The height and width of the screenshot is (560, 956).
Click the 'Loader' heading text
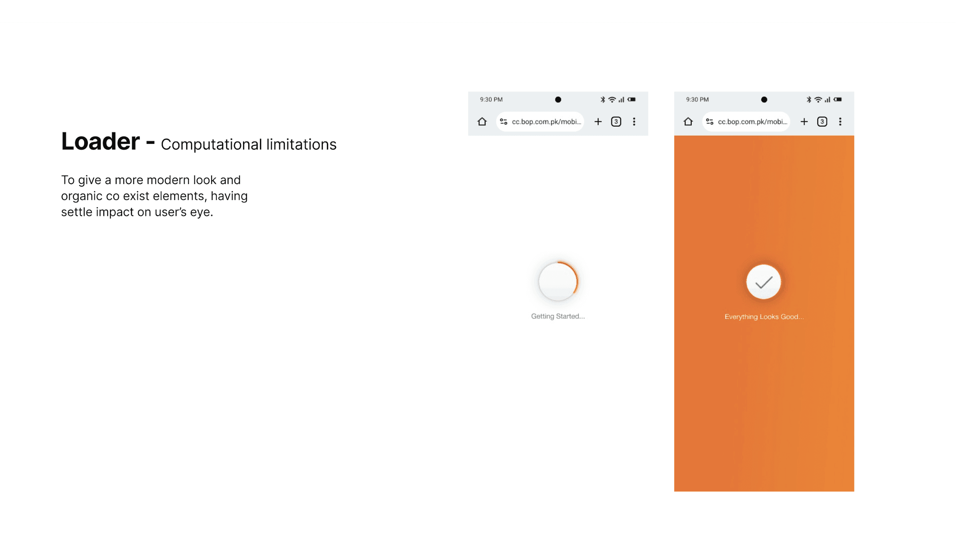tap(100, 142)
